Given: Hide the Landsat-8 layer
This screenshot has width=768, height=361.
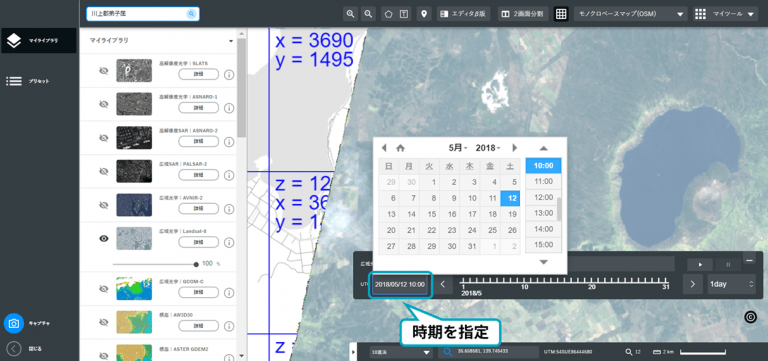Looking at the screenshot, I should (x=103, y=239).
